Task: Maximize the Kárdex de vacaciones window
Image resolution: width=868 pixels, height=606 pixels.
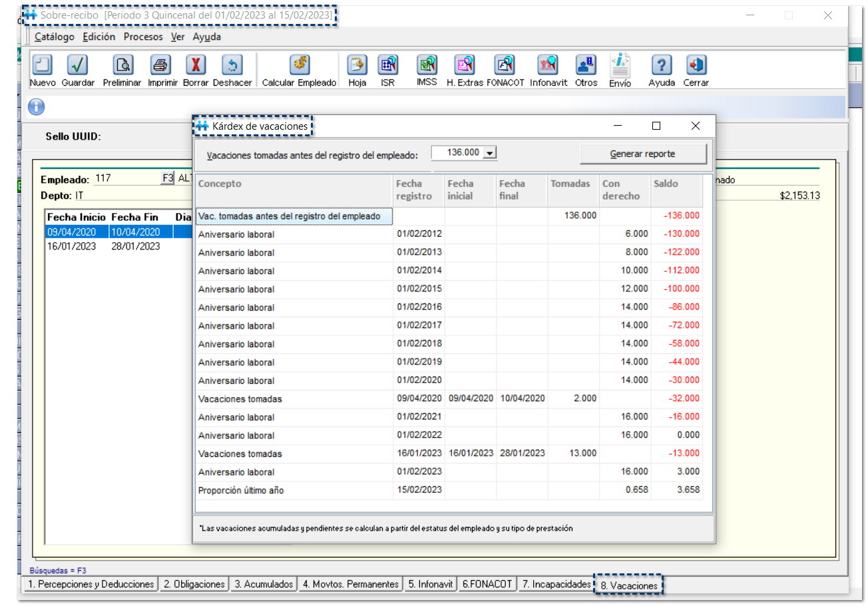Action: pyautogui.click(x=656, y=126)
